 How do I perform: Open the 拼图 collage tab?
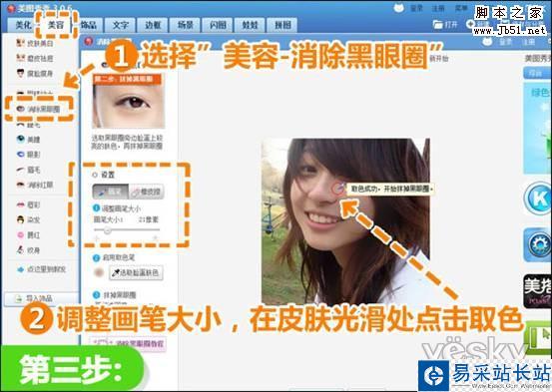(282, 25)
